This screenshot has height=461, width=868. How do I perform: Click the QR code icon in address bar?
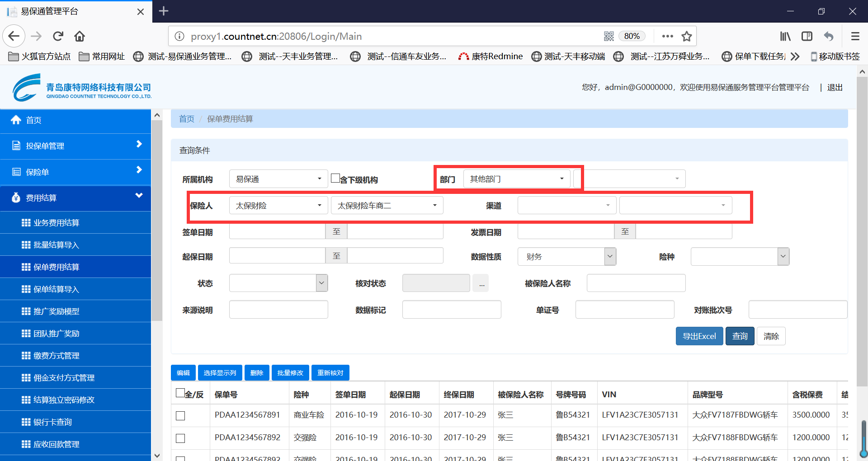click(x=609, y=36)
